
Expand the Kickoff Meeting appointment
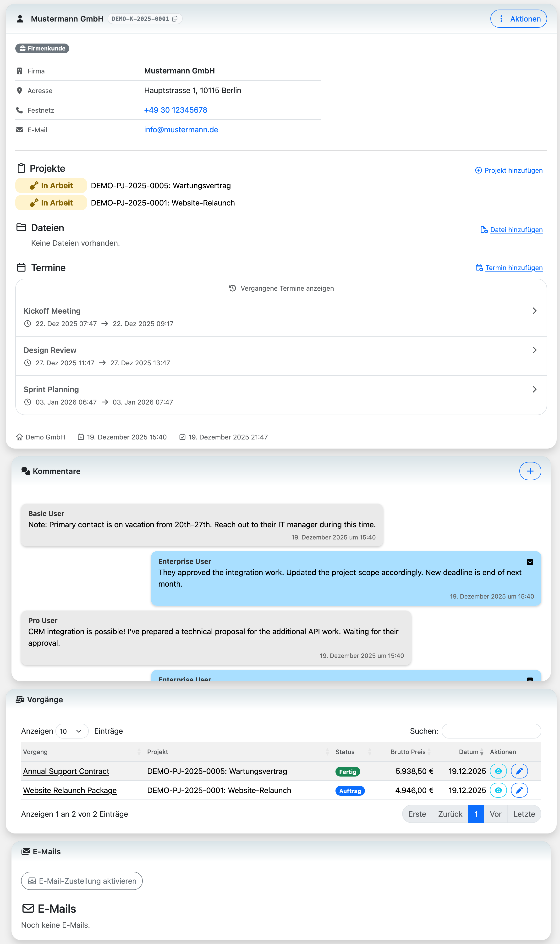(534, 311)
